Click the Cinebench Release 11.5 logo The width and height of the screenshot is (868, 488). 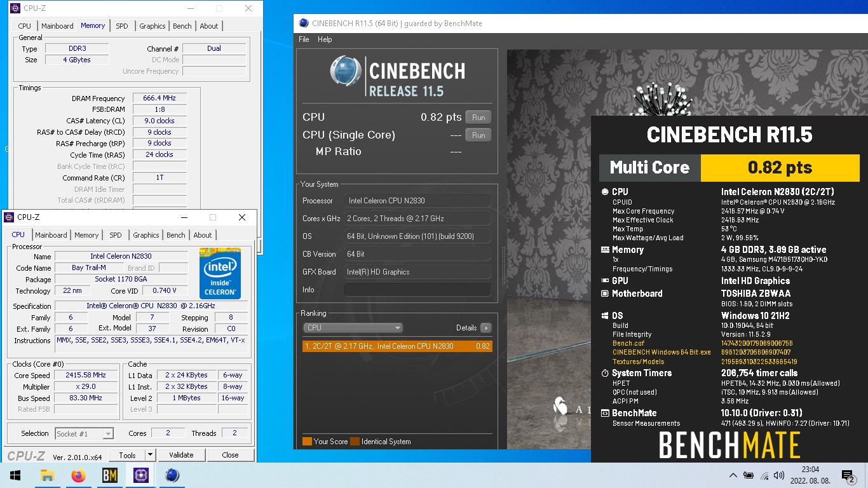click(x=398, y=76)
